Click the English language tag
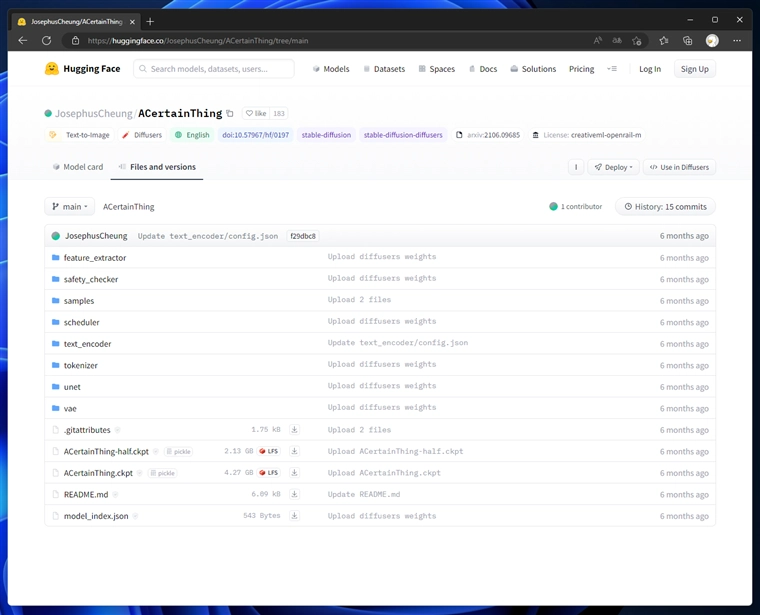Screen dimensions: 760x615 (192, 135)
